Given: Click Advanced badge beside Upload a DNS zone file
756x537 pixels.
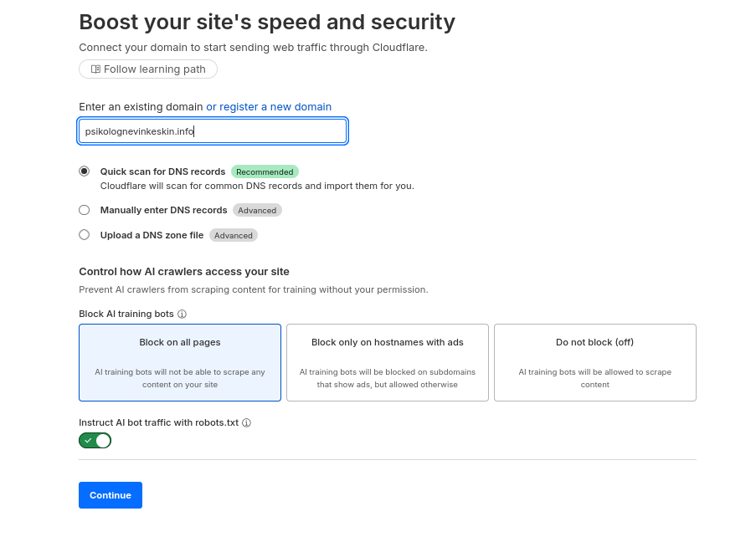Looking at the screenshot, I should [234, 236].
